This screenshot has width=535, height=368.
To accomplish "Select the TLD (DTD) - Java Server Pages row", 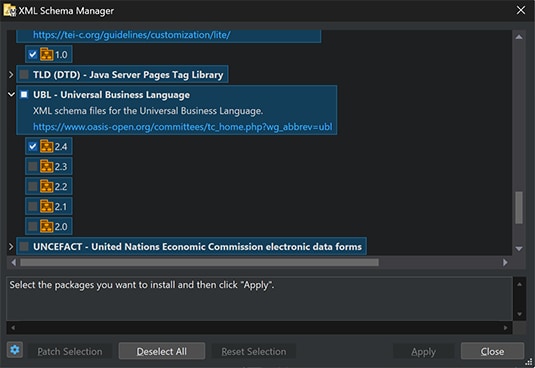I will [122, 74].
